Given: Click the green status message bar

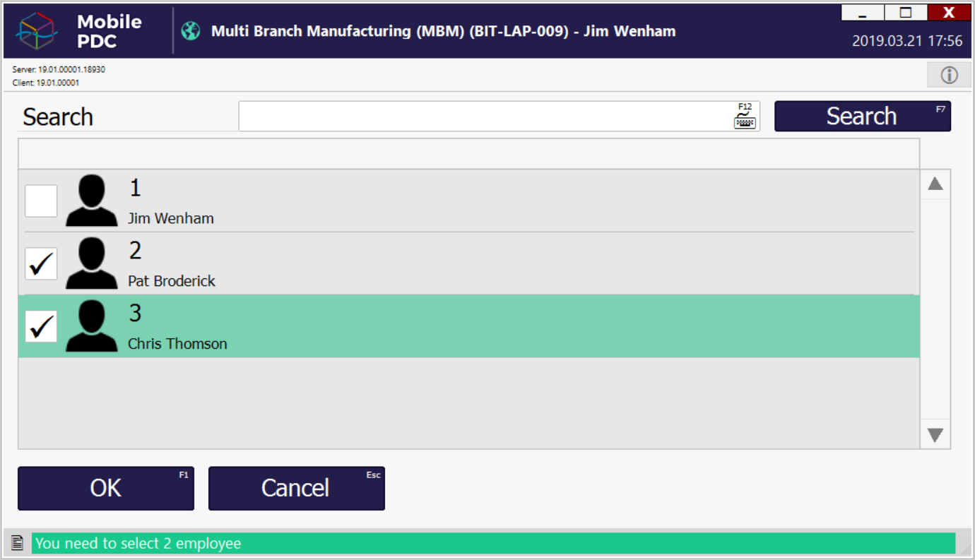Looking at the screenshot, I should pyautogui.click(x=493, y=543).
